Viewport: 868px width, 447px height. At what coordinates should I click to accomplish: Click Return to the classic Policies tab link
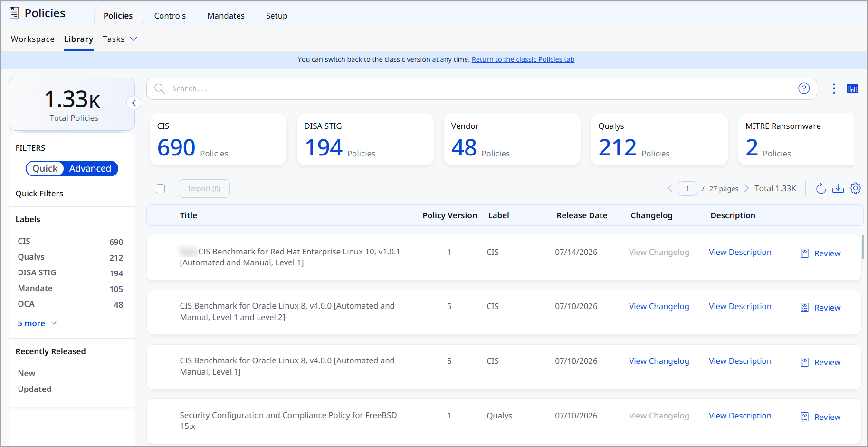click(x=523, y=59)
